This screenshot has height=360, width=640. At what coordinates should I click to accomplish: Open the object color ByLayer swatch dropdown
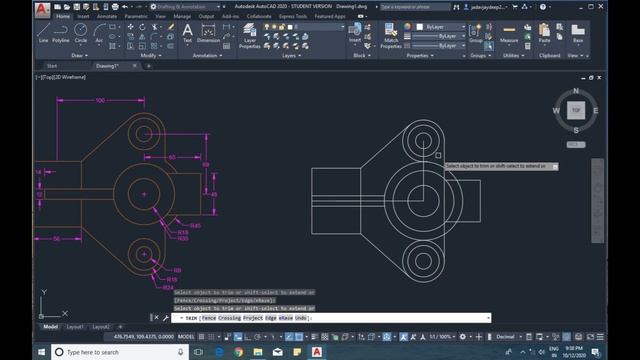440,27
